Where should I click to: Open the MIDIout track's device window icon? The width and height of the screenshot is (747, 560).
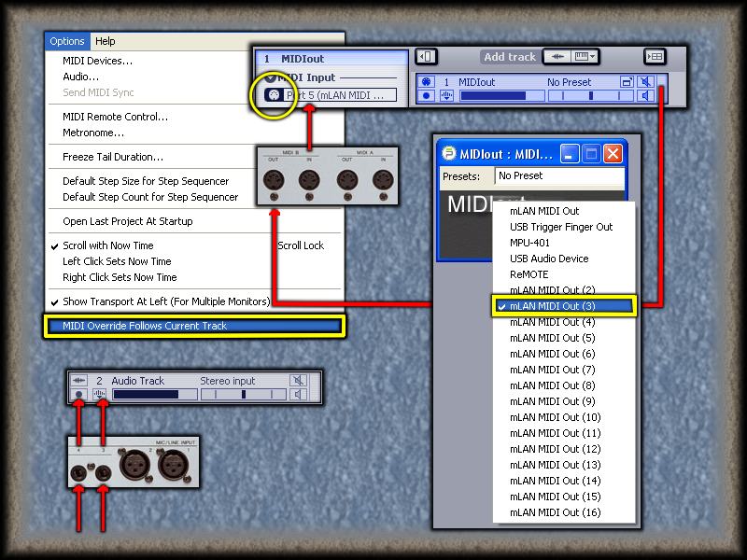(x=627, y=82)
